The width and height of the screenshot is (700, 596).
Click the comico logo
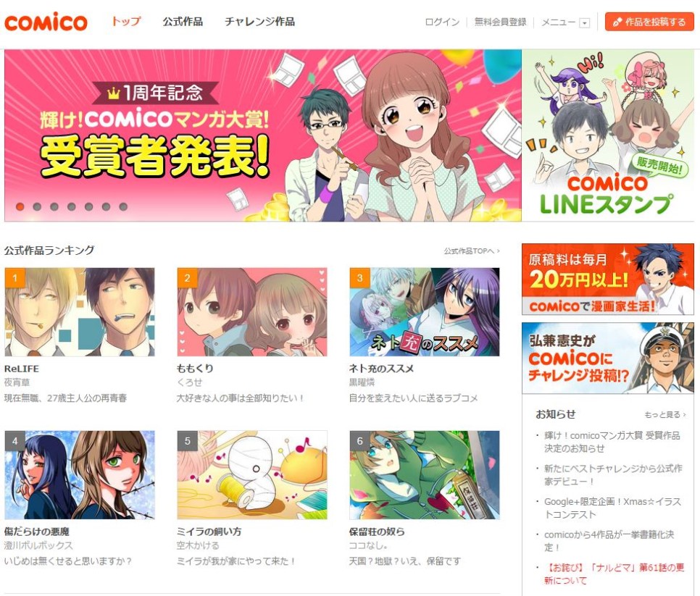pos(46,22)
